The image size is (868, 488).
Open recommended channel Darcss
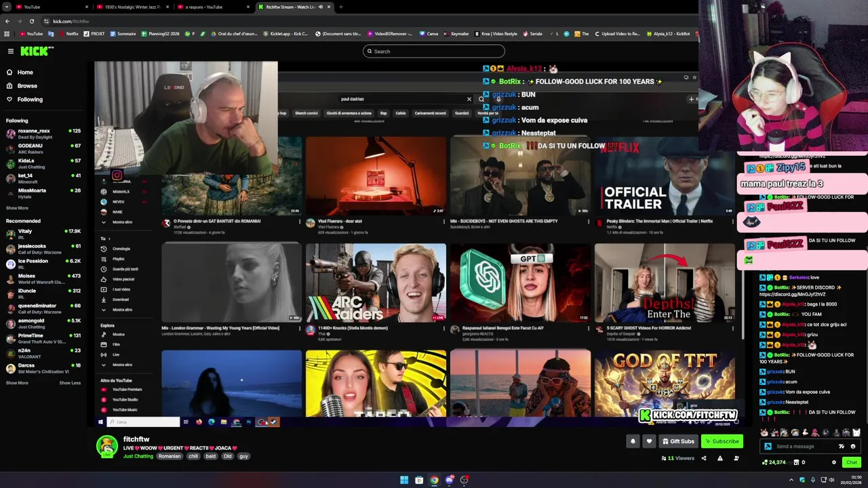43,368
